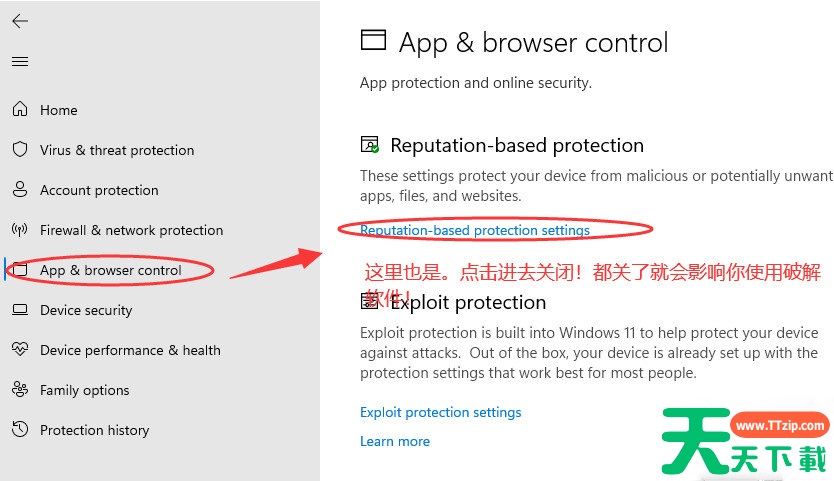Open Reputation-based protection settings link
Image resolution: width=834 pixels, height=481 pixels.
(x=475, y=230)
